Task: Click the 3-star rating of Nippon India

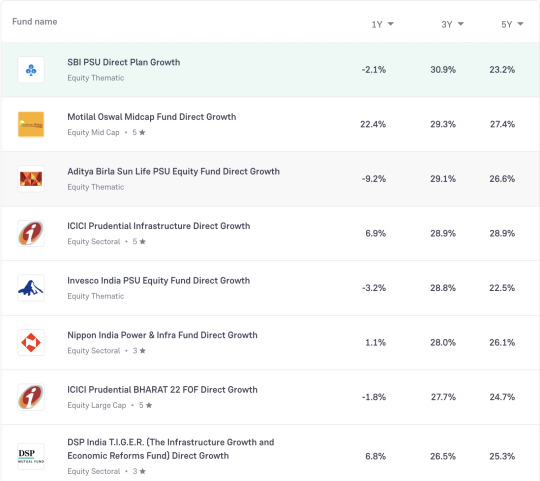Action: [139, 351]
